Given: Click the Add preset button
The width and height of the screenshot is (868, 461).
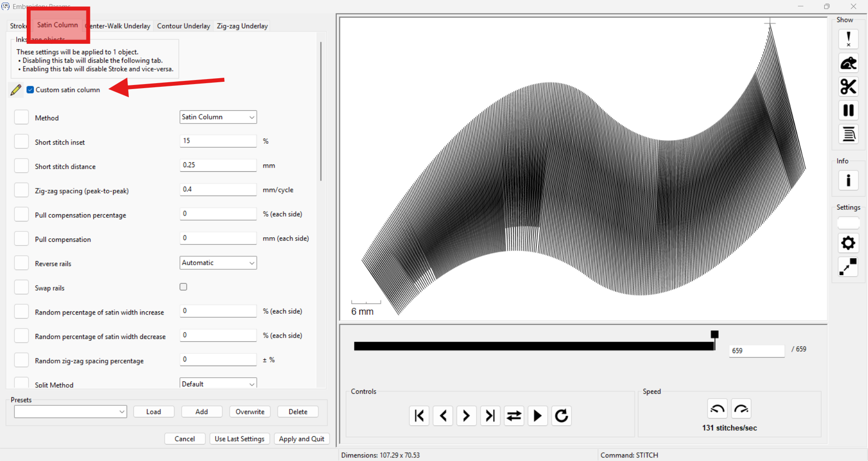Looking at the screenshot, I should pos(202,412).
